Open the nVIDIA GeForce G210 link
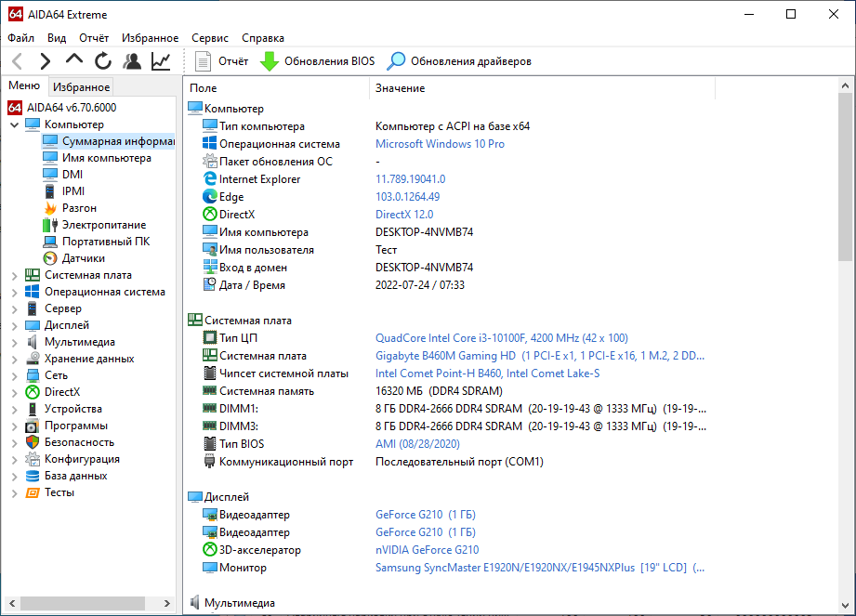Viewport: 856px width, 616px height. [427, 549]
